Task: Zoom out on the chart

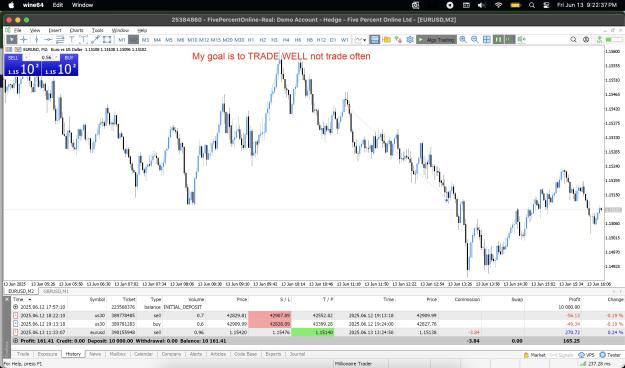Action: [x=475, y=39]
